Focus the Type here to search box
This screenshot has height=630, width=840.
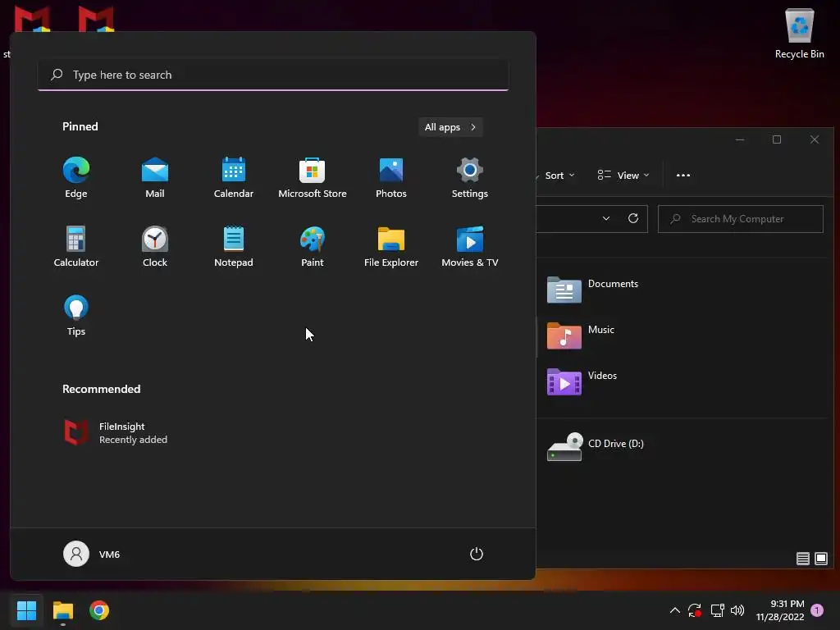273,75
